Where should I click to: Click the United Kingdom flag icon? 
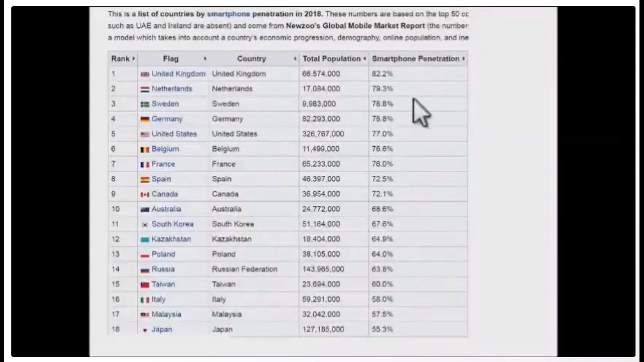coord(145,74)
